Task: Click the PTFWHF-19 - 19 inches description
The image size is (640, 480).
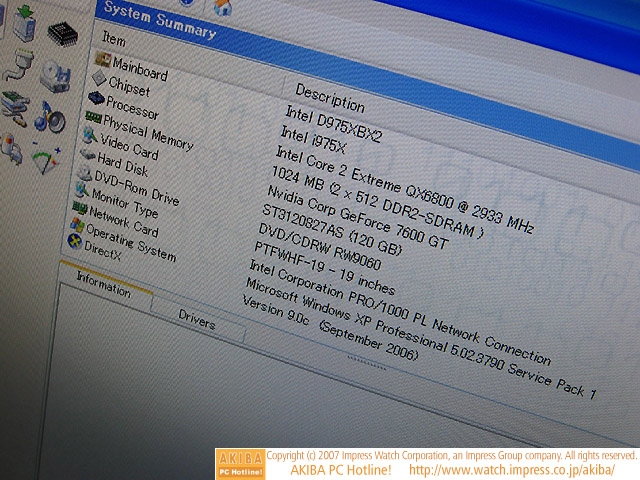Action: [324, 268]
